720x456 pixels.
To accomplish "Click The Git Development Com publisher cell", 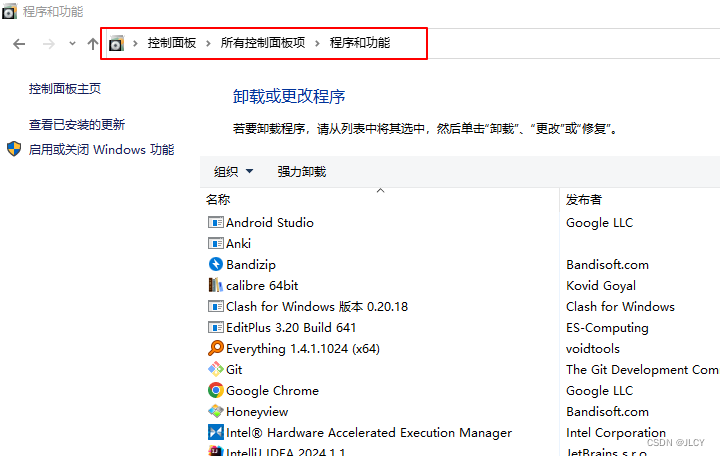I will [642, 370].
